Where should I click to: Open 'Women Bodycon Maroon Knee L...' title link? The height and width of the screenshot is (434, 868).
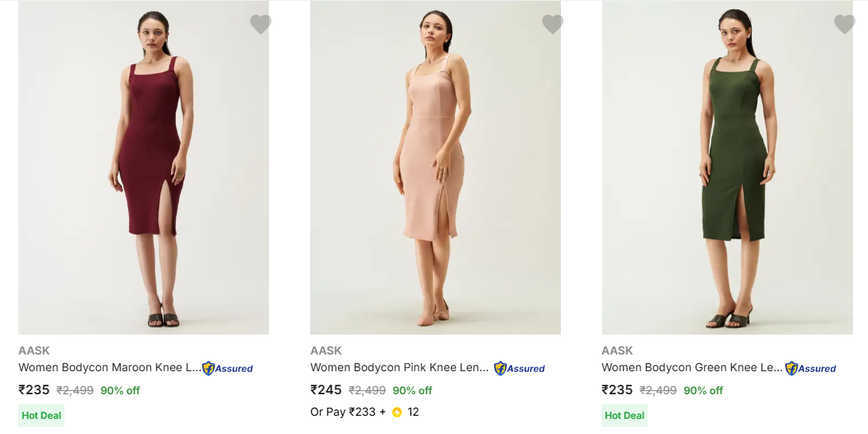pyautogui.click(x=110, y=367)
